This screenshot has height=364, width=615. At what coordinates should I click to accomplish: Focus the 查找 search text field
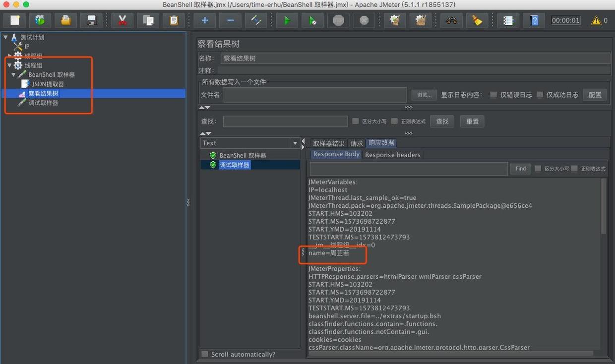[x=285, y=121]
